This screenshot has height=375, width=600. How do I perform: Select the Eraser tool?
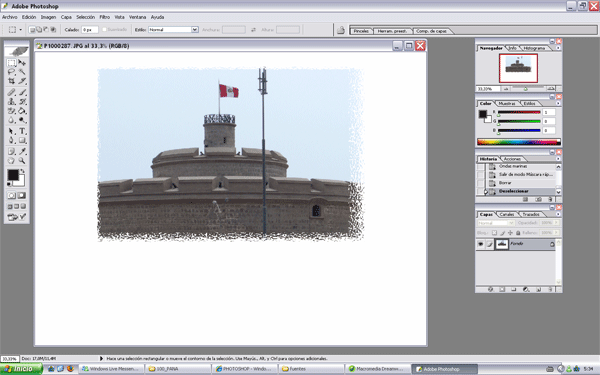click(11, 111)
